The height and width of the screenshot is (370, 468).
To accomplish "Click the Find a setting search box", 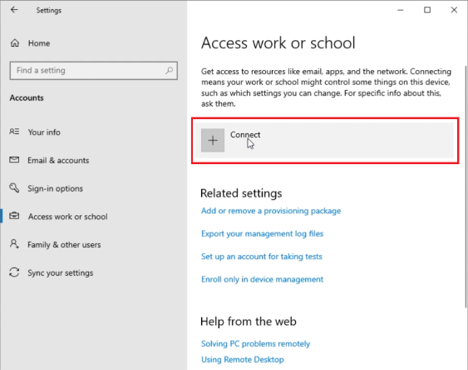I will pyautogui.click(x=94, y=70).
